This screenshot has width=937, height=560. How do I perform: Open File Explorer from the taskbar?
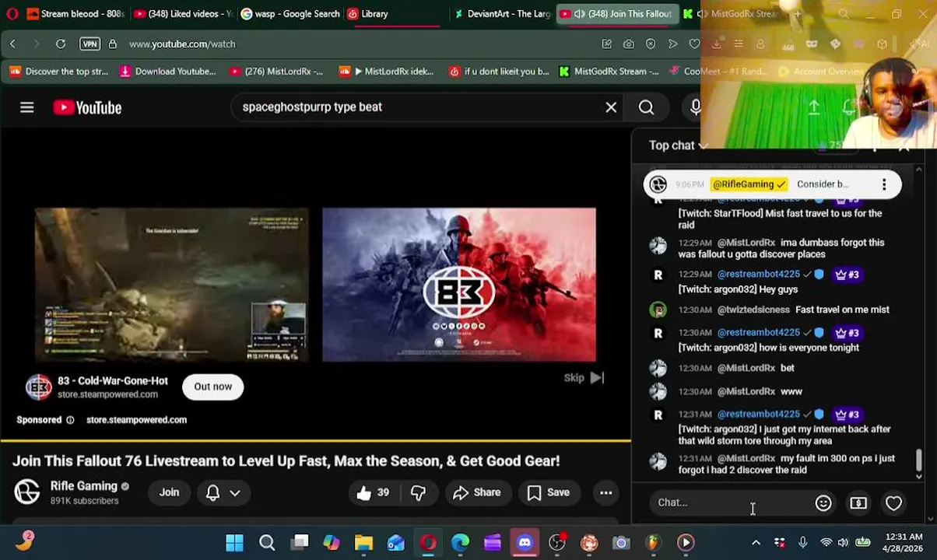click(363, 543)
